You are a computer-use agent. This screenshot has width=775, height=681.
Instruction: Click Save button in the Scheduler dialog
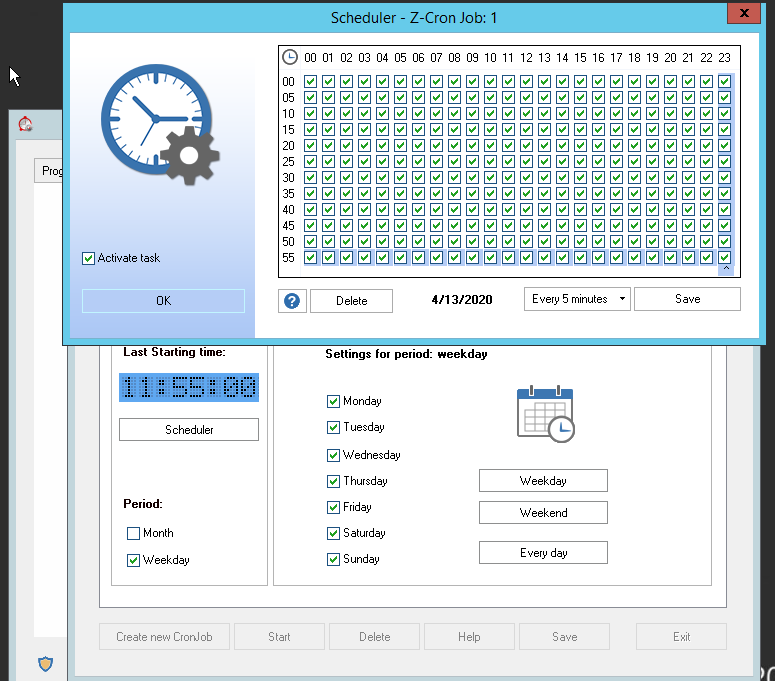(x=687, y=299)
